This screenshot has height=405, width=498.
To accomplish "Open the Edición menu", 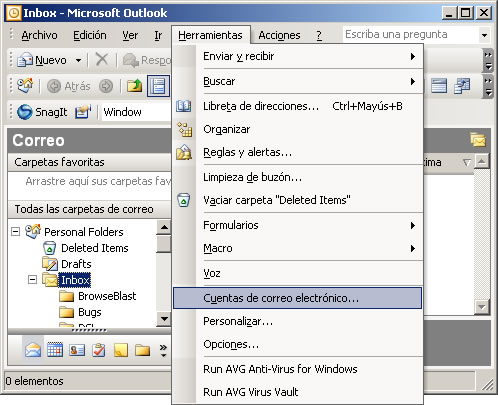I will point(90,35).
